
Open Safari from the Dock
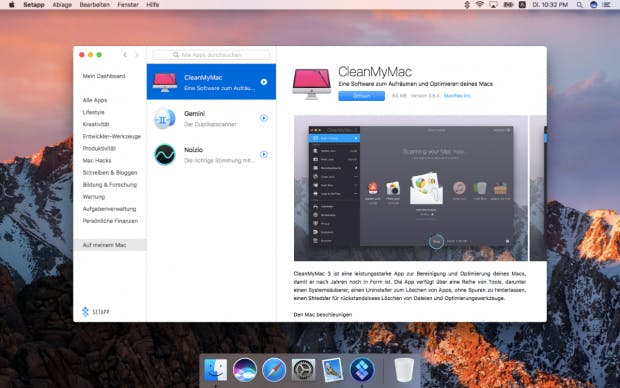coord(274,370)
